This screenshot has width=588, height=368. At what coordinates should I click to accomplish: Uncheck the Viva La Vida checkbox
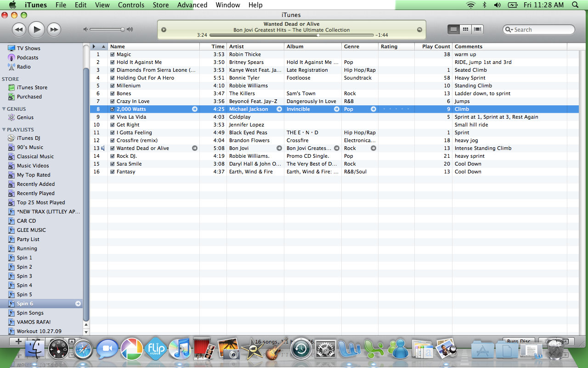pyautogui.click(x=113, y=117)
